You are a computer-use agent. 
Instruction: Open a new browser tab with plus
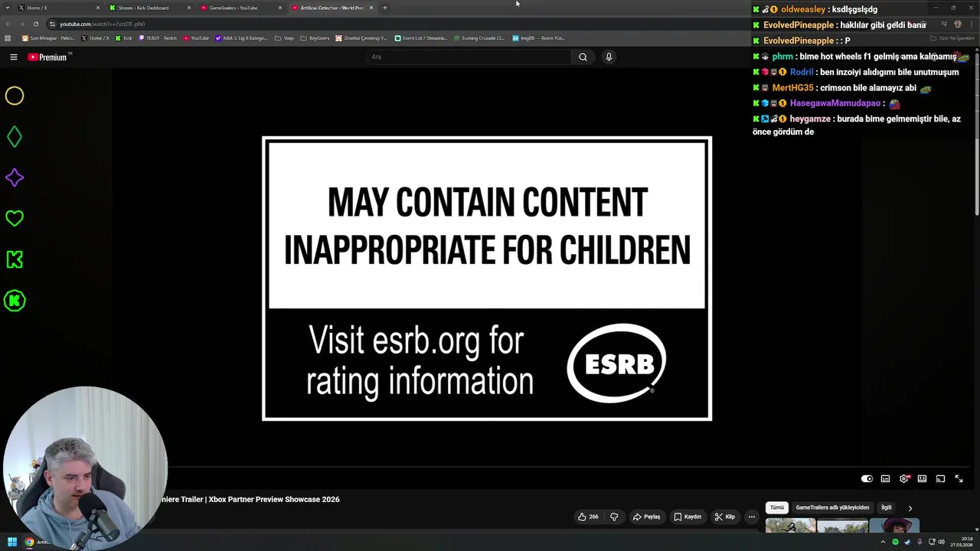coord(385,8)
